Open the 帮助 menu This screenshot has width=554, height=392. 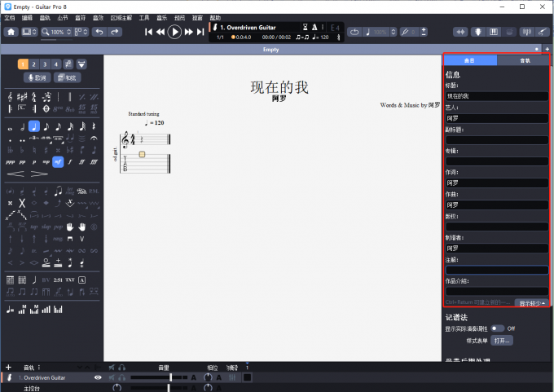point(215,18)
